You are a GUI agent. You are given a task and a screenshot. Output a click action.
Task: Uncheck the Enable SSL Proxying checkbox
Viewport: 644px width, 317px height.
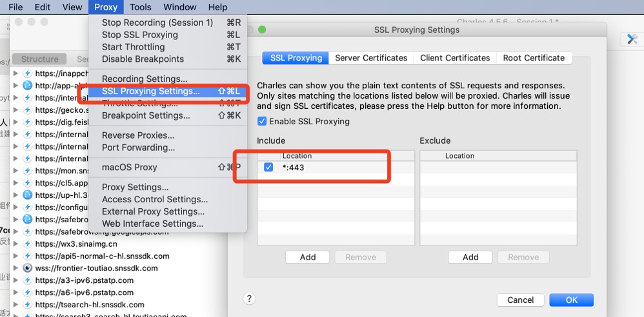[262, 121]
